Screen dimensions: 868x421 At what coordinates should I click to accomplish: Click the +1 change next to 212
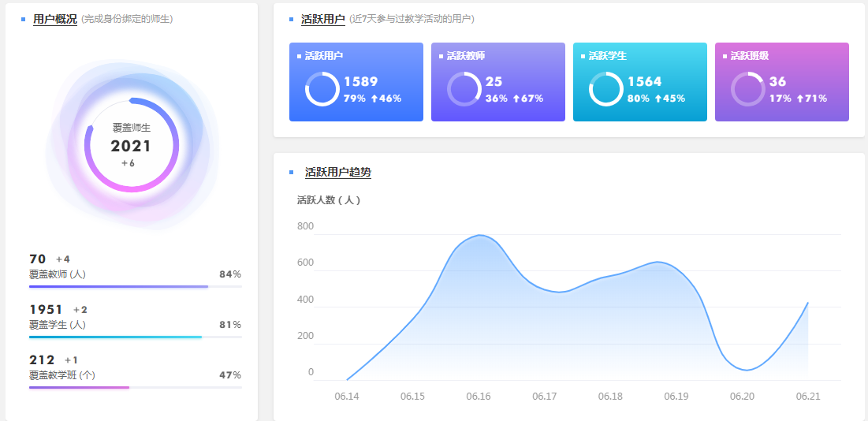(x=72, y=360)
